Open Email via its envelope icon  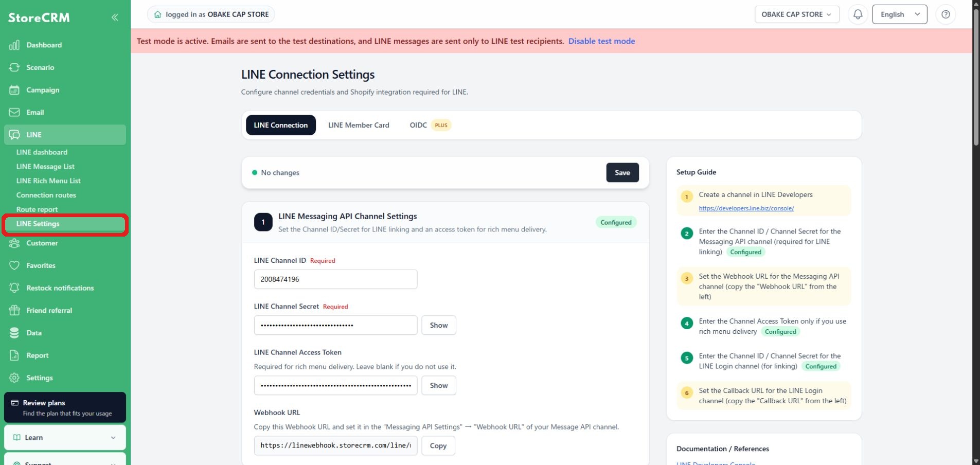[14, 112]
